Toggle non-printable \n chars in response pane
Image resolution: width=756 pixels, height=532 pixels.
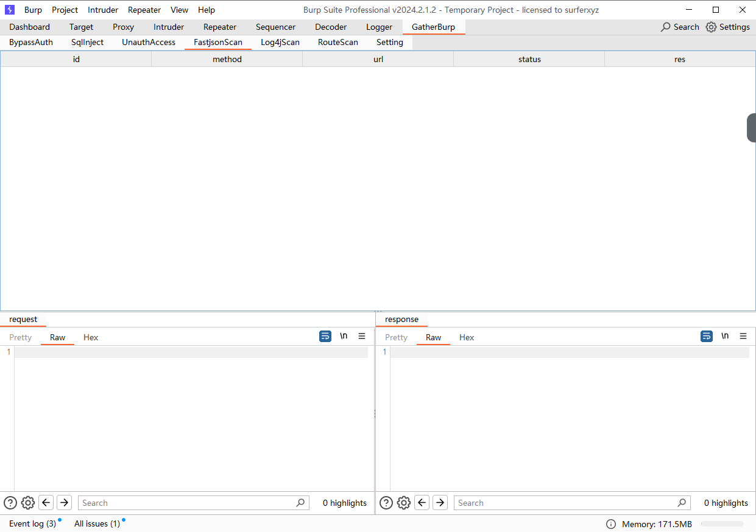point(725,336)
